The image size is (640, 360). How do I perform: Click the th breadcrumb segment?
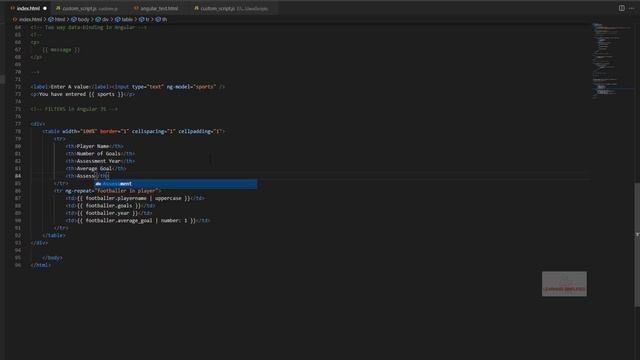(x=161, y=19)
